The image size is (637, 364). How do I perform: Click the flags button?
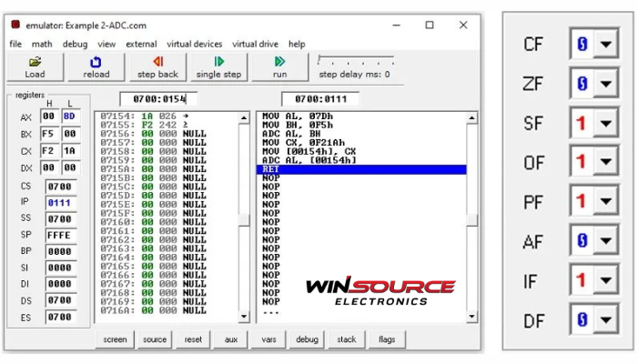387,339
